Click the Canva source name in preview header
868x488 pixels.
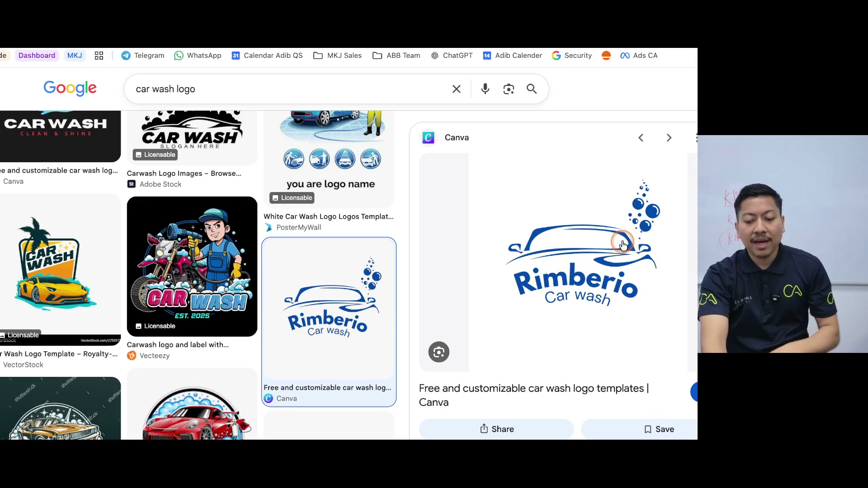(x=457, y=137)
